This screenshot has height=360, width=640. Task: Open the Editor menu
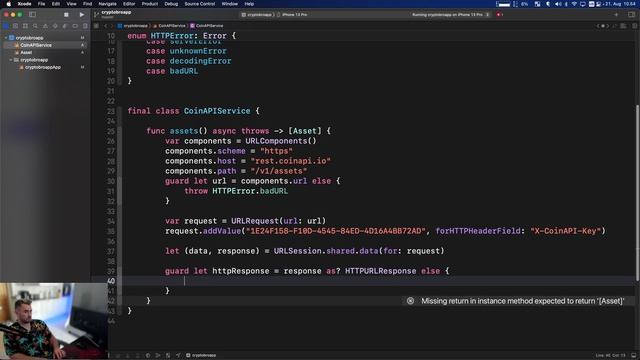pos(129,4)
